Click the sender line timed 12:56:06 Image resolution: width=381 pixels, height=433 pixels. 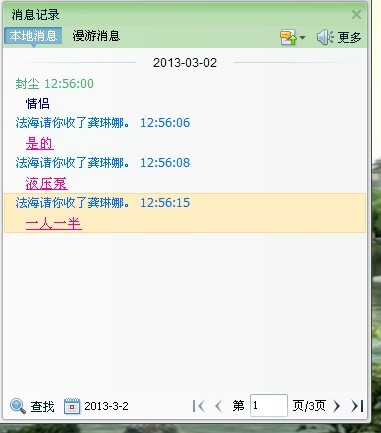[103, 123]
